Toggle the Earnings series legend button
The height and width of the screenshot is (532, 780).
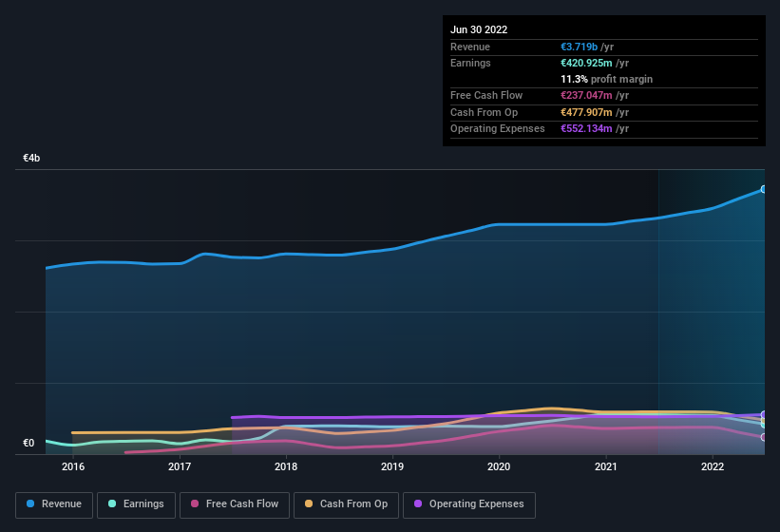click(136, 504)
